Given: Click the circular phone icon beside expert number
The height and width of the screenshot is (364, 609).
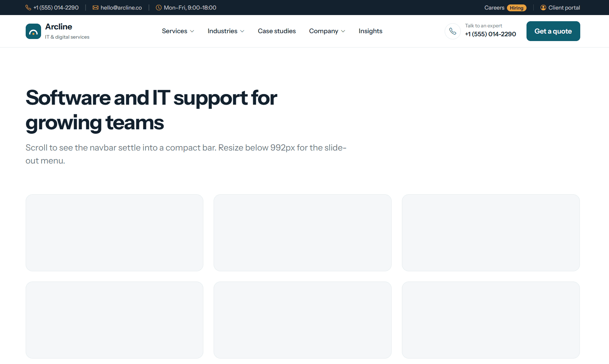Looking at the screenshot, I should 453,31.
